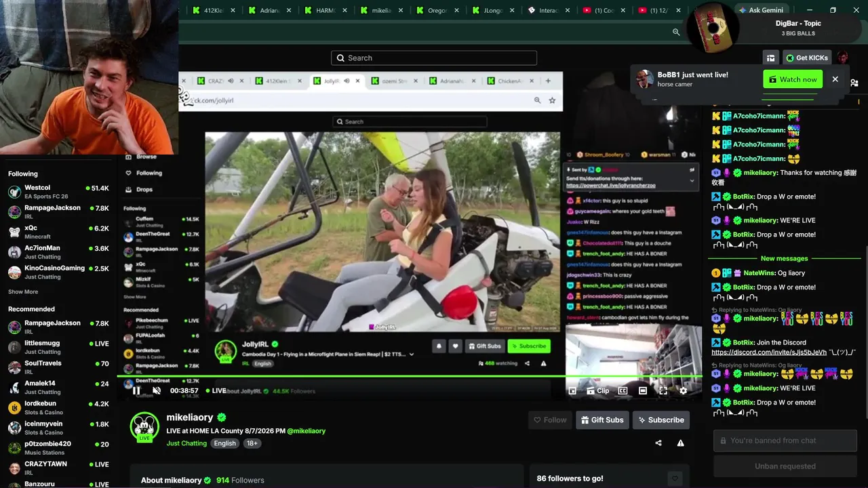Select the English language tag
868x488 pixels.
[224, 443]
